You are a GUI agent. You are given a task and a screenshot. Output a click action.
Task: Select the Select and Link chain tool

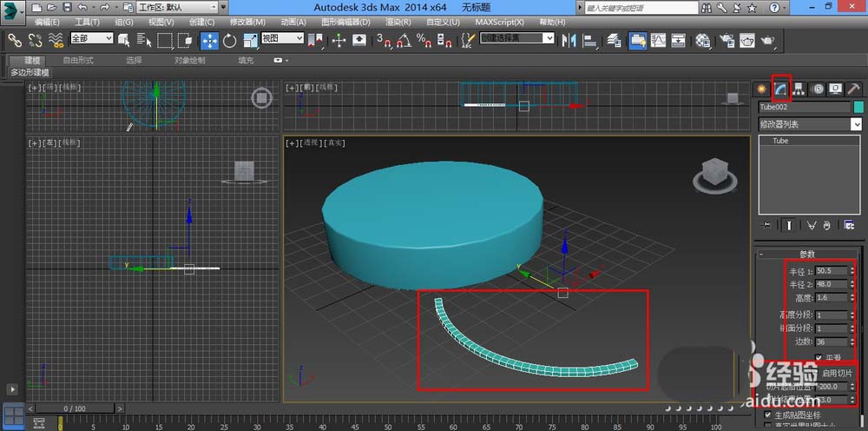tap(15, 40)
